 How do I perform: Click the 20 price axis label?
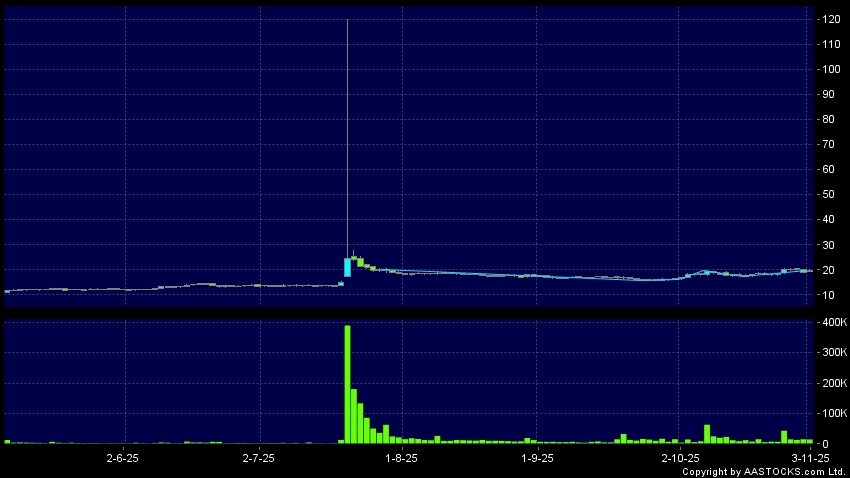830,270
